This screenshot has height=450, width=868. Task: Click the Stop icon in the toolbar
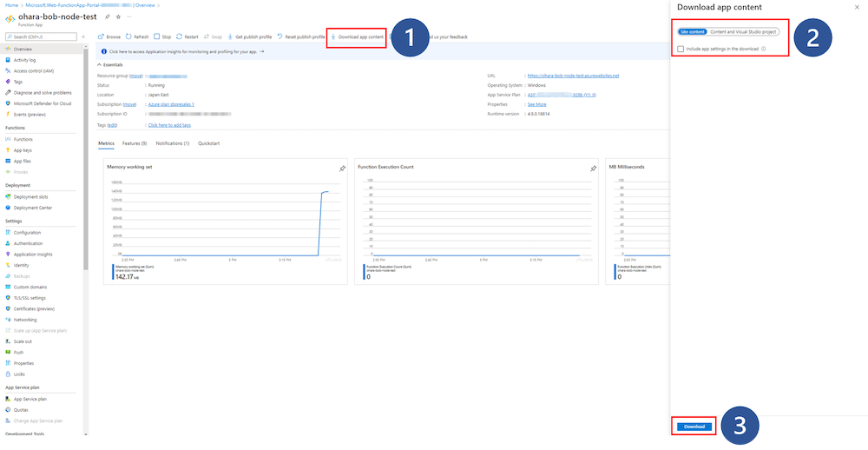[x=156, y=37]
